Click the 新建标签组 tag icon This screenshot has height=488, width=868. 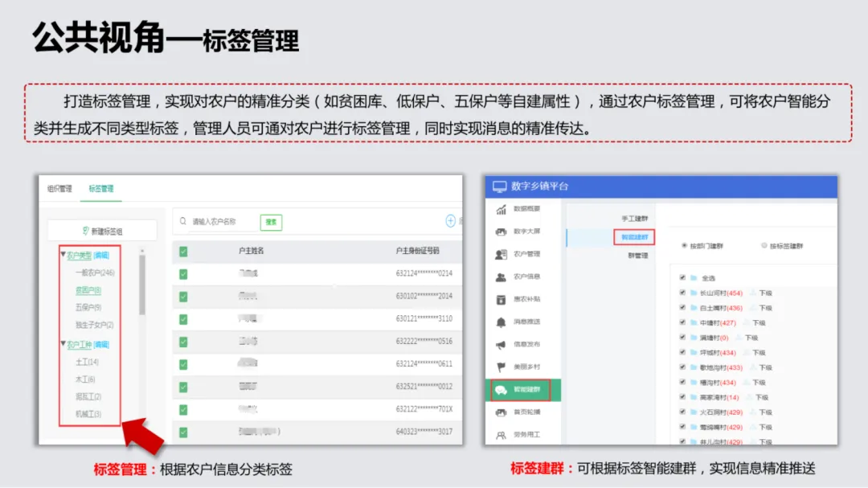(x=85, y=231)
